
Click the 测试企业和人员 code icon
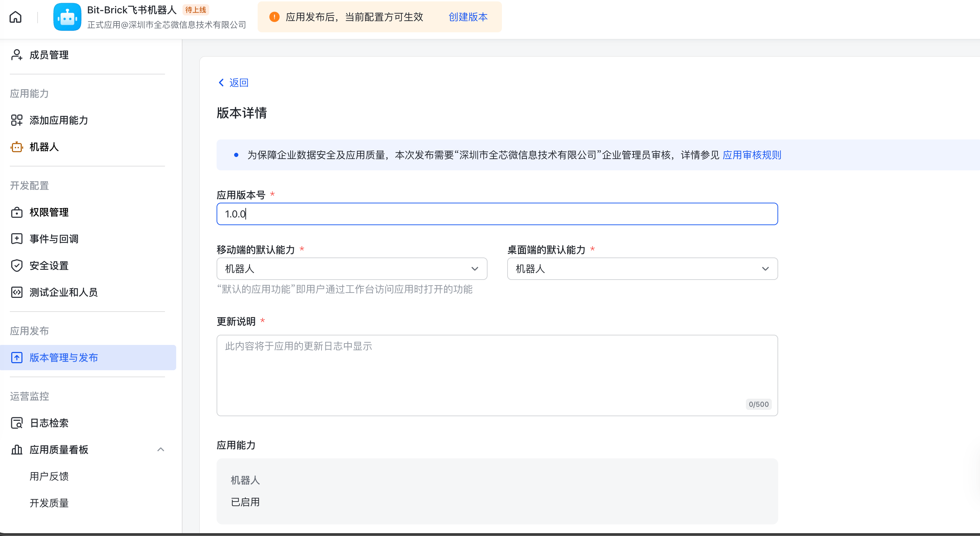pyautogui.click(x=17, y=292)
